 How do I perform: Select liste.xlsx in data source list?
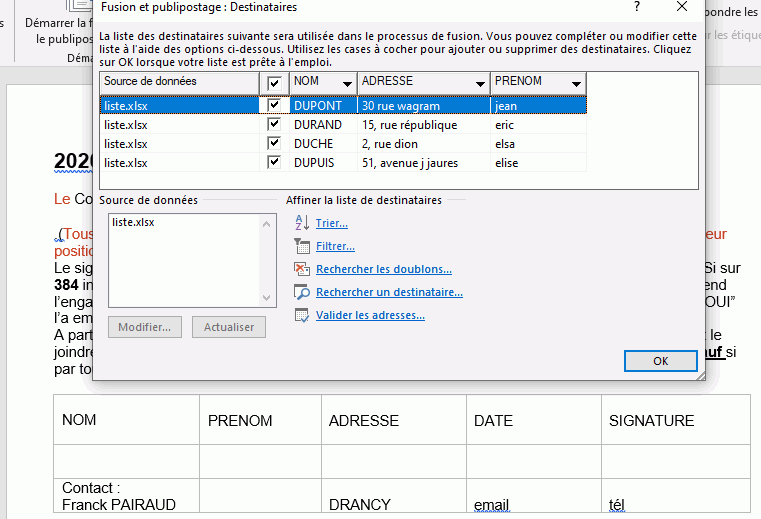133,222
